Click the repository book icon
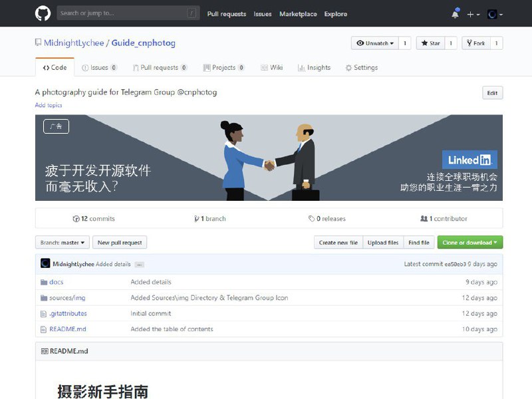532x399 pixels. pyautogui.click(x=39, y=43)
